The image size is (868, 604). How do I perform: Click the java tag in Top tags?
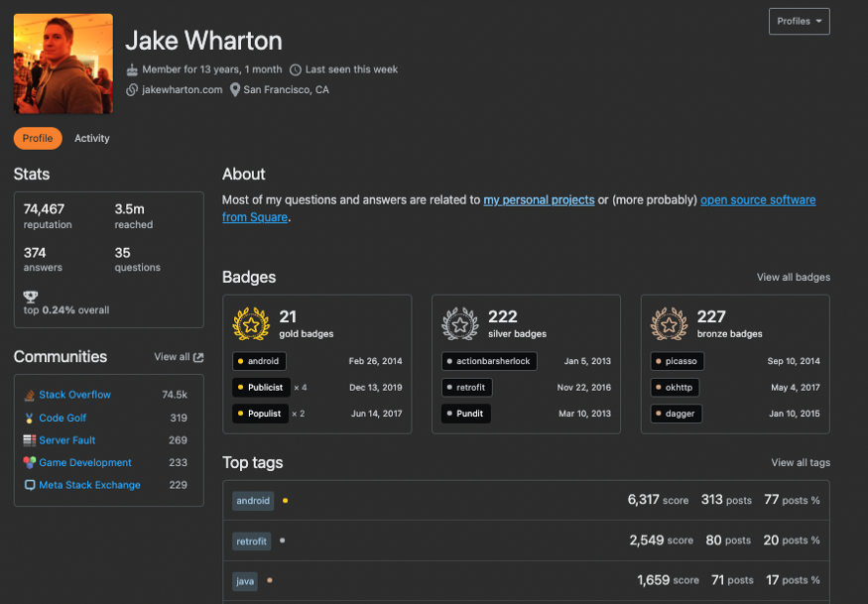click(x=245, y=581)
